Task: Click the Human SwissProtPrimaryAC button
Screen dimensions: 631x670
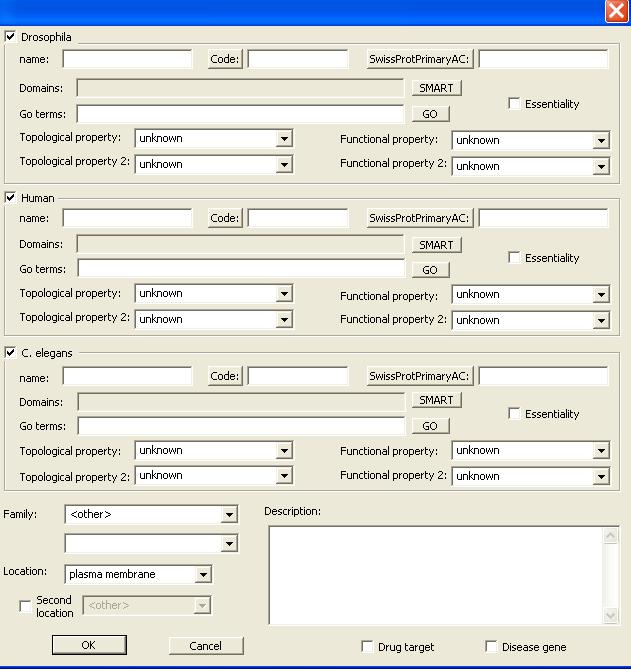Action: (420, 218)
